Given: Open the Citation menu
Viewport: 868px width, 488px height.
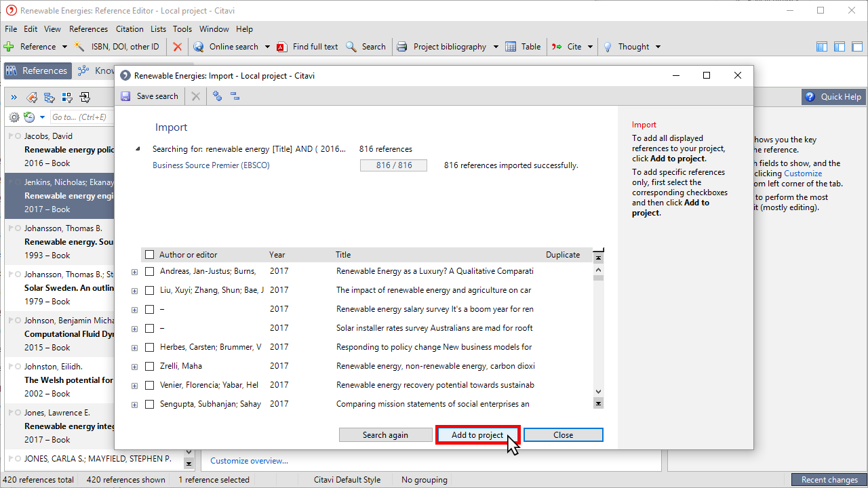Looking at the screenshot, I should point(130,29).
